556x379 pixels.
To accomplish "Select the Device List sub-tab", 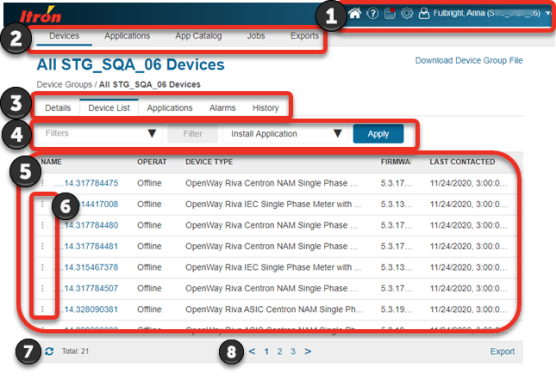I will [x=109, y=108].
